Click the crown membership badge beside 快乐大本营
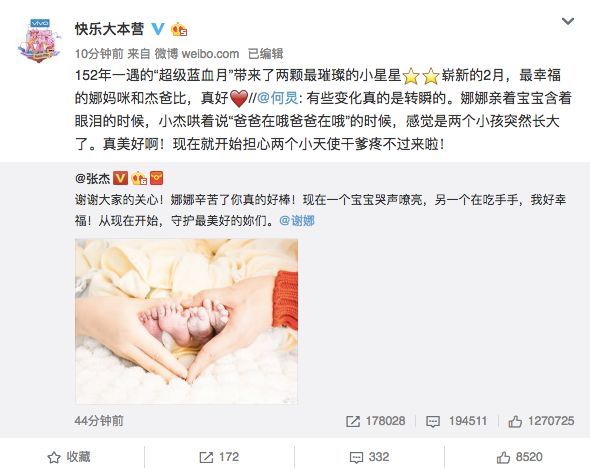Image resolution: width=590 pixels, height=469 pixels. pos(179,29)
